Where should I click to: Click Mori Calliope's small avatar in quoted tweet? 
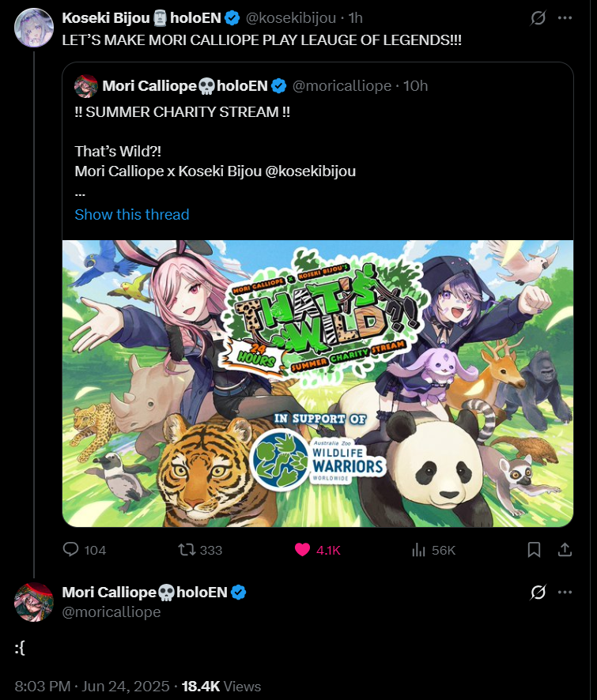tap(85, 85)
